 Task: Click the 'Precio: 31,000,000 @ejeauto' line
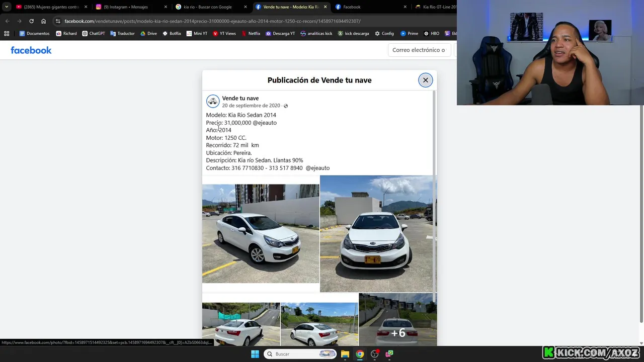(241, 123)
